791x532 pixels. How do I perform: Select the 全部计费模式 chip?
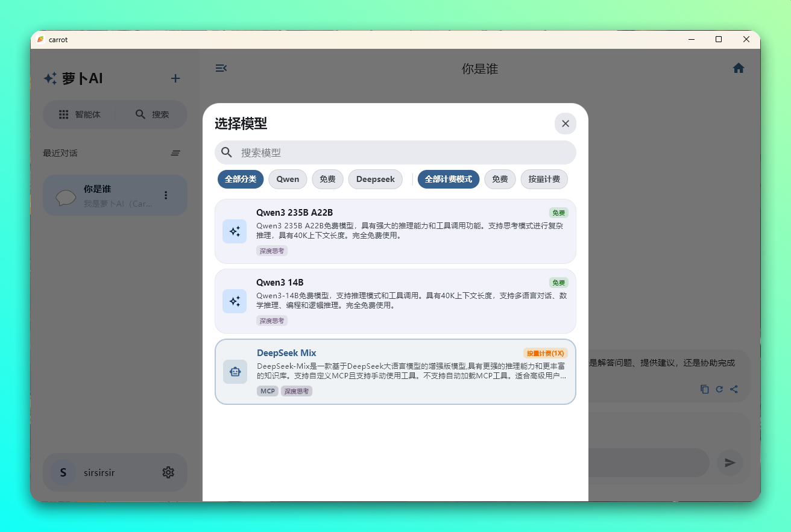(x=449, y=179)
